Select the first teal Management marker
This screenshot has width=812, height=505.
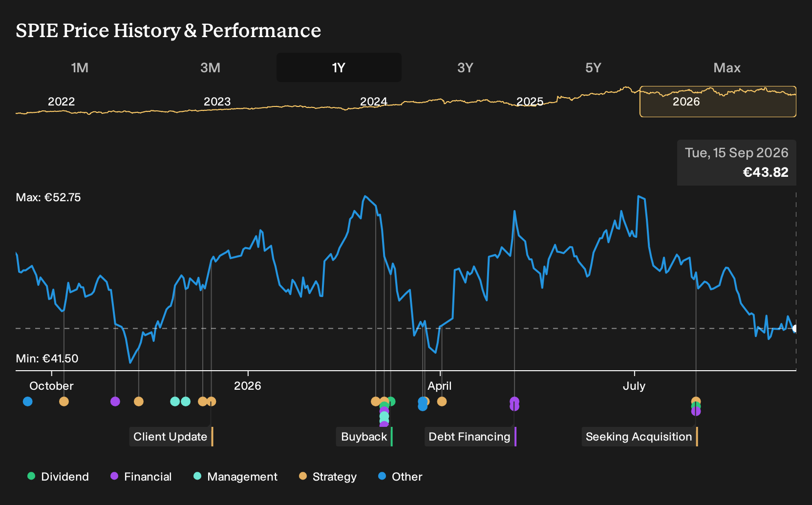(175, 401)
